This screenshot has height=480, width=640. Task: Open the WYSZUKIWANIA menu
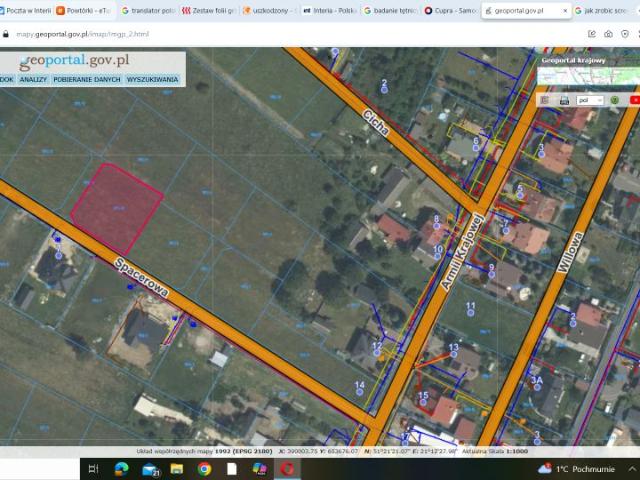152,79
